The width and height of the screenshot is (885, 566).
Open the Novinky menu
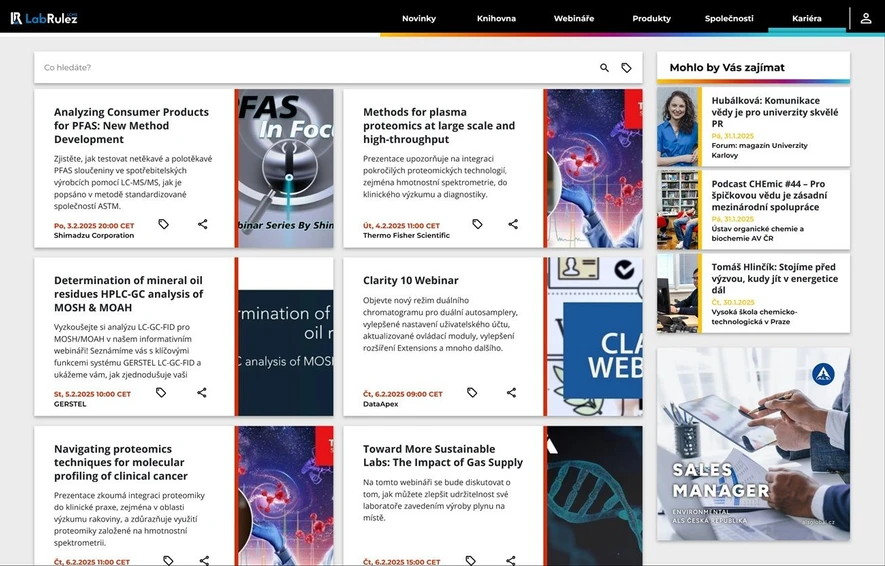[419, 18]
